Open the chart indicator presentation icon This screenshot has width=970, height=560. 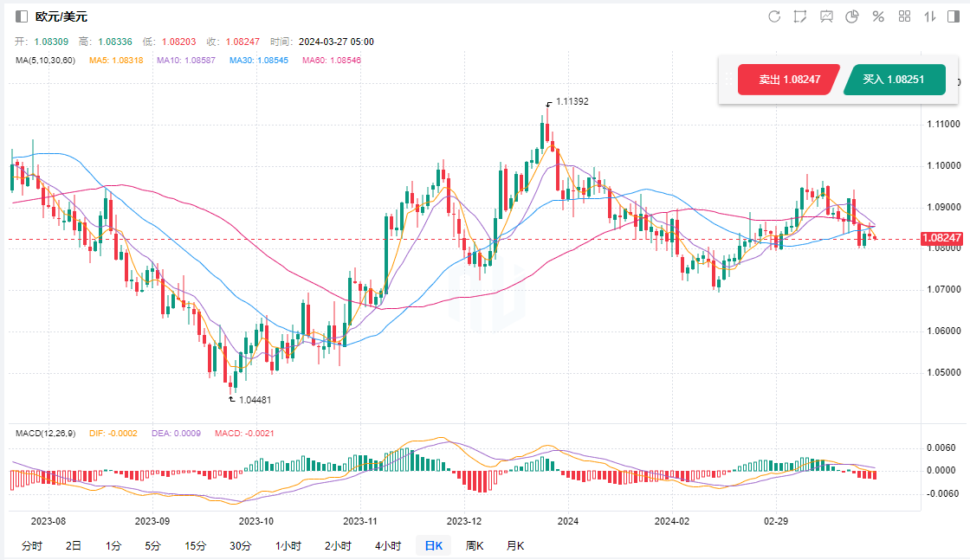pos(826,16)
